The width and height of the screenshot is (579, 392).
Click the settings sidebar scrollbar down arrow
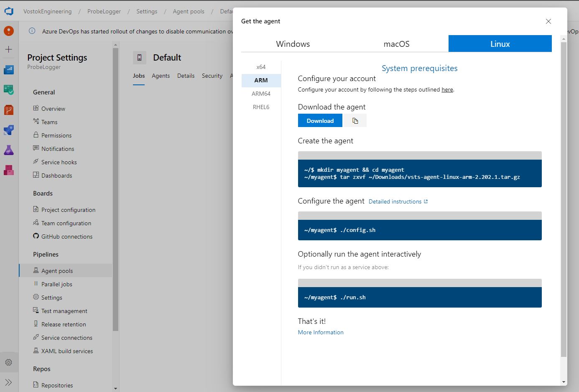coord(116,389)
